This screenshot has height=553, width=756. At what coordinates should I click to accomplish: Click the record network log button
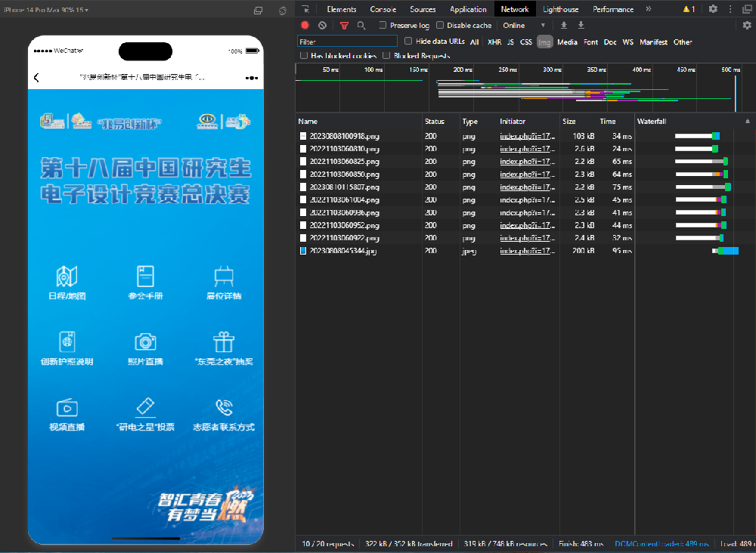tap(305, 25)
